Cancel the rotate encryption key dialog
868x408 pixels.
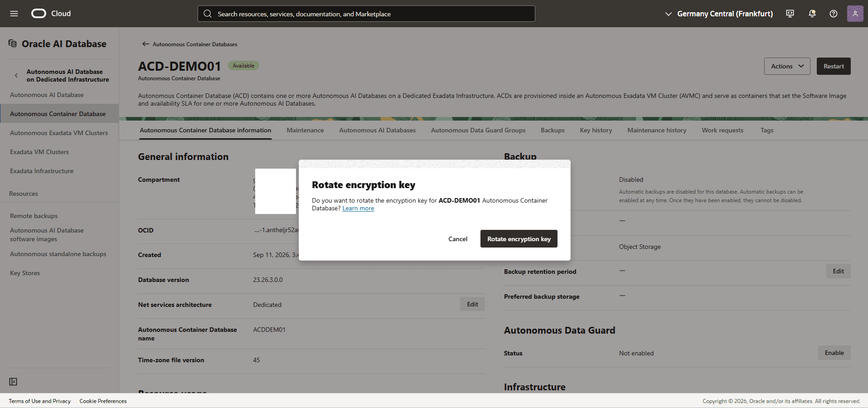tap(458, 239)
